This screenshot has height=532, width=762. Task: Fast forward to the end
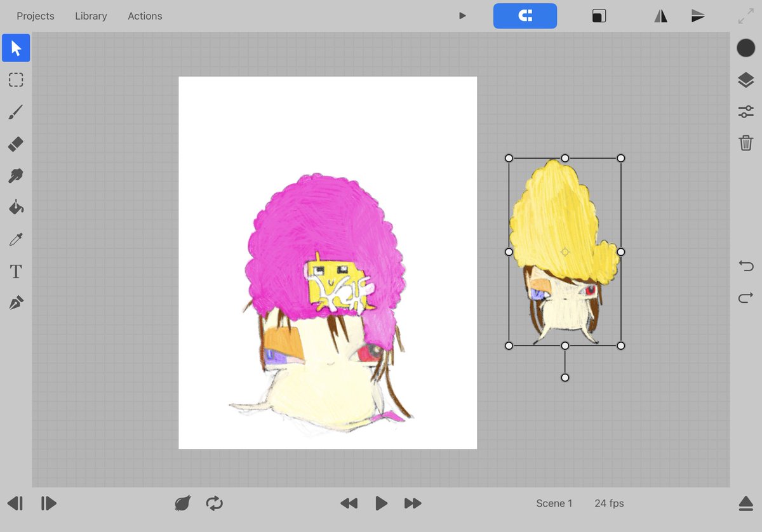(x=413, y=503)
